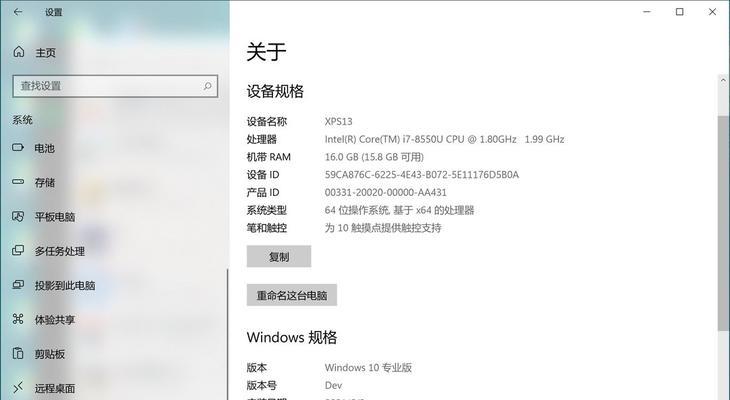Select 存储 in the sidebar
The image size is (730, 400).
(45, 183)
